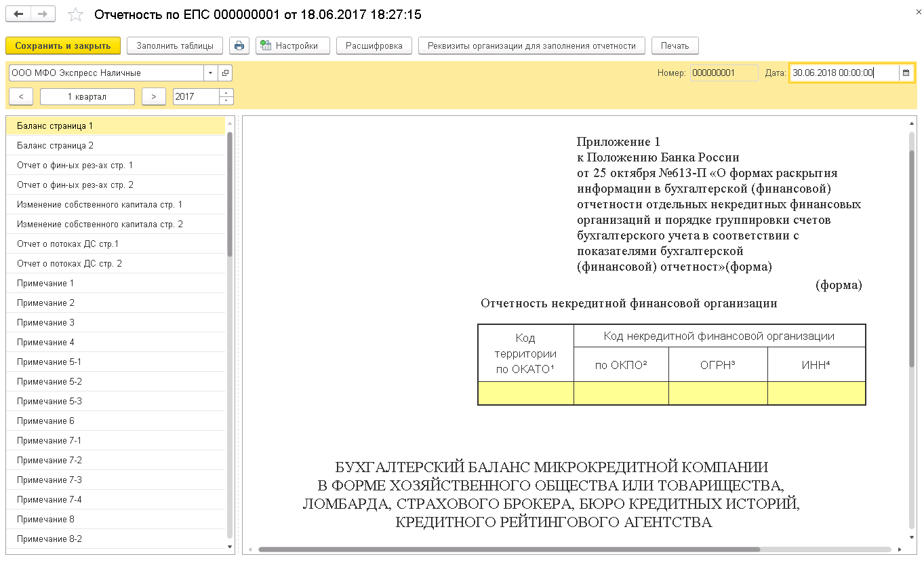924x561 pixels.
Task: Select Примечание 7-4 in the list
Action: pyautogui.click(x=115, y=499)
